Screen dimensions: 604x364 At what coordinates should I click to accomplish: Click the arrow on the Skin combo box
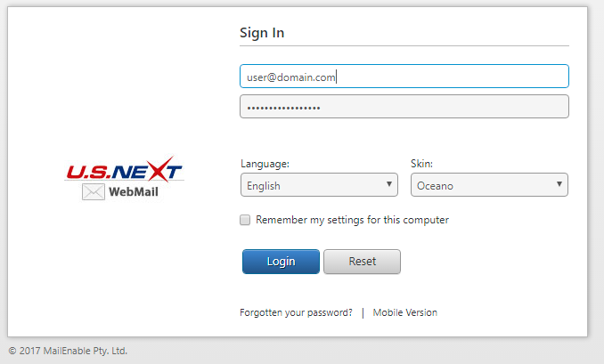coord(559,184)
